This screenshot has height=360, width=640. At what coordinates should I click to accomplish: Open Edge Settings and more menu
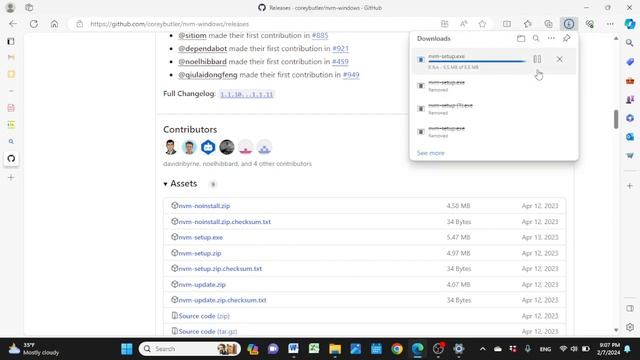click(x=610, y=24)
